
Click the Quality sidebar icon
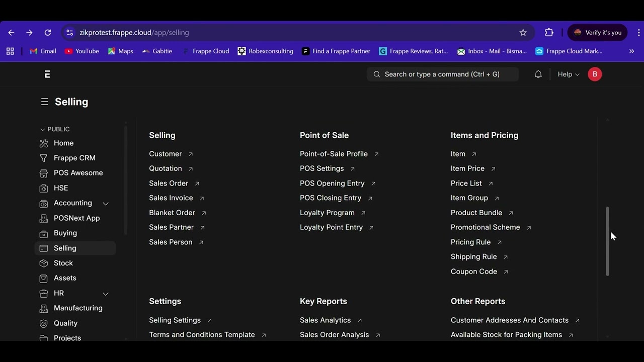44,323
